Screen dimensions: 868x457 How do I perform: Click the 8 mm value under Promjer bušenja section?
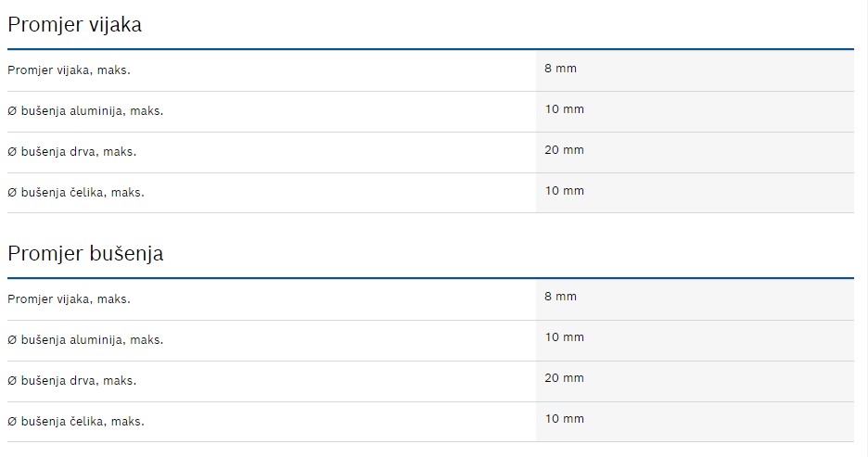(561, 297)
